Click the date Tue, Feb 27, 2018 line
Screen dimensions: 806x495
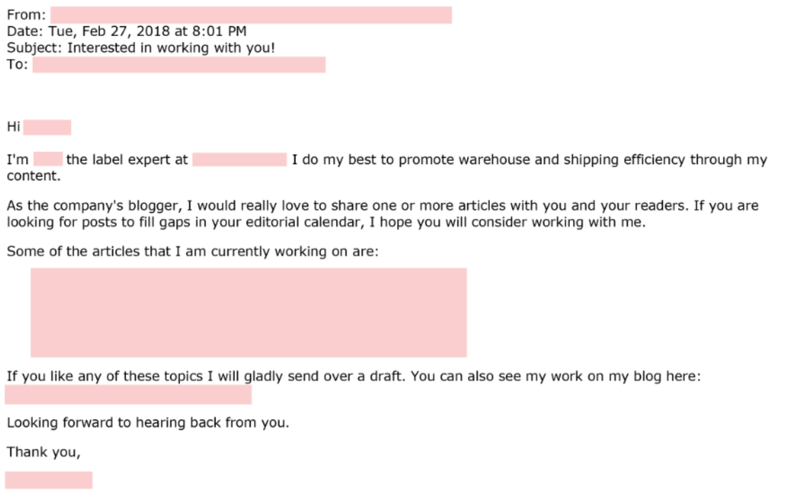point(126,31)
